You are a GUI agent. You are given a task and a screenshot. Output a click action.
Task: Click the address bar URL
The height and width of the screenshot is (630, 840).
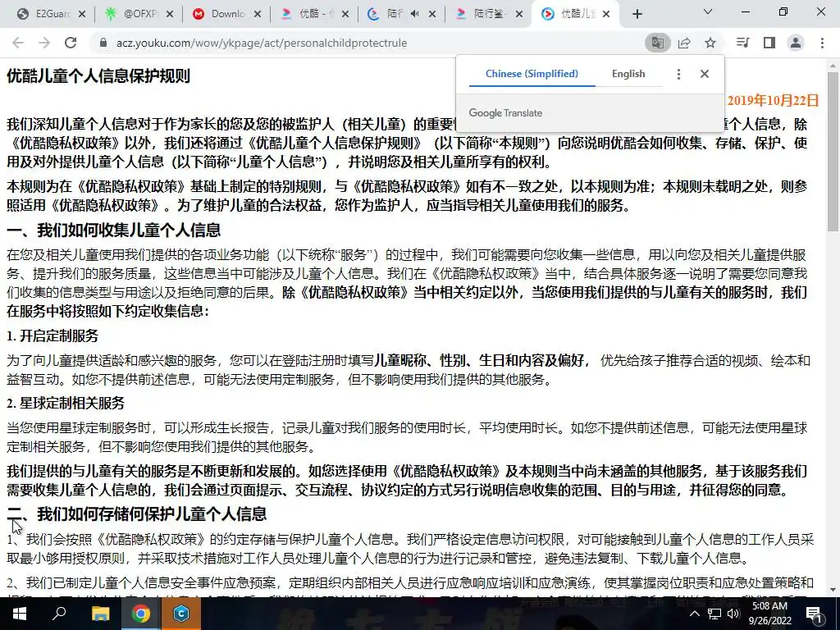click(262, 43)
